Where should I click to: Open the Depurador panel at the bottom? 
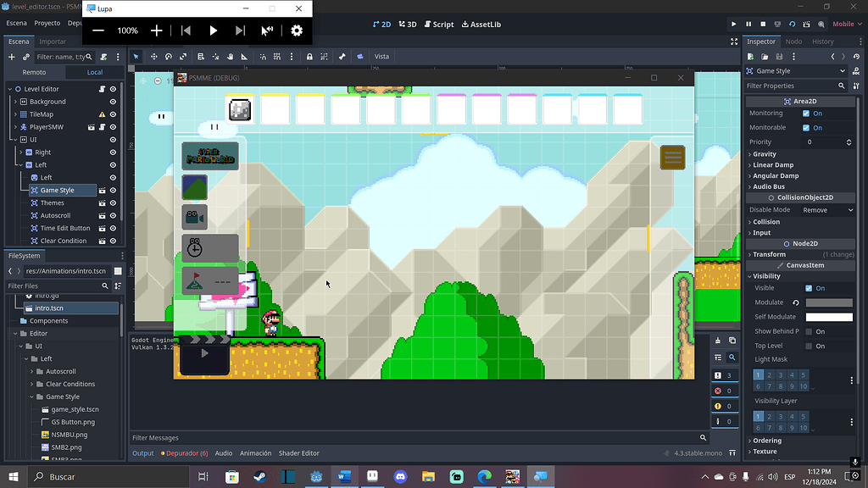[x=185, y=452]
